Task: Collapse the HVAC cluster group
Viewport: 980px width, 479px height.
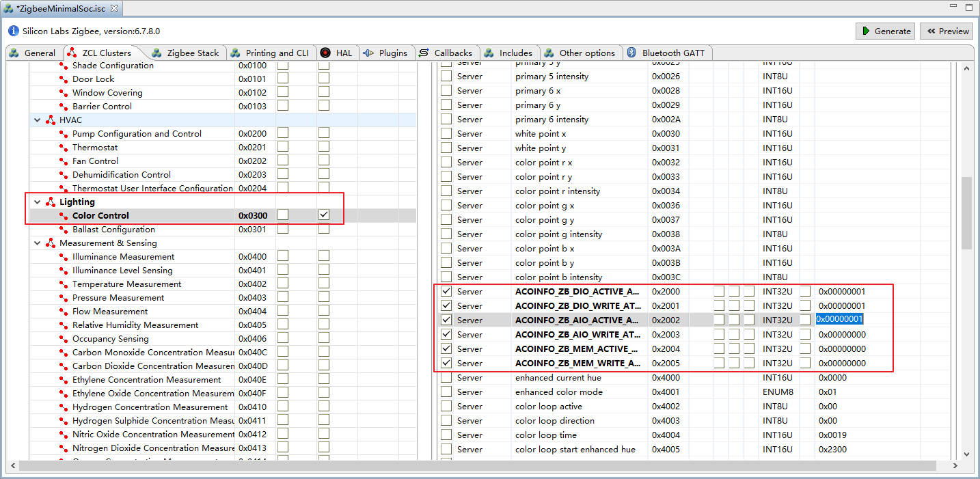Action: (38, 120)
